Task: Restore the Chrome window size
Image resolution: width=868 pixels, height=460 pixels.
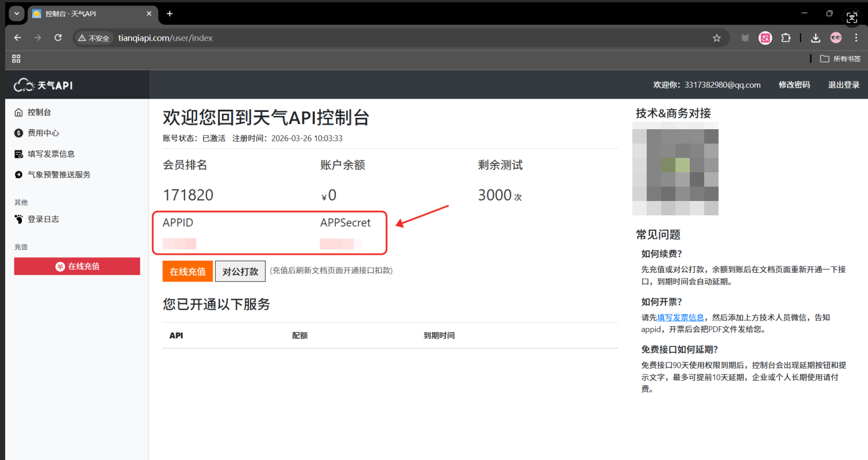Action: 829,13
